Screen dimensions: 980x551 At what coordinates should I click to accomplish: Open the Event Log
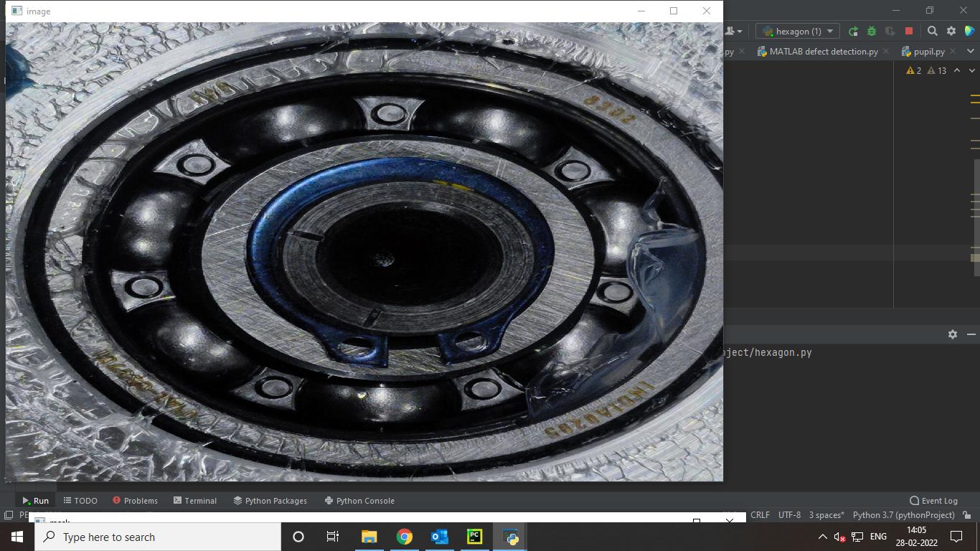click(933, 501)
